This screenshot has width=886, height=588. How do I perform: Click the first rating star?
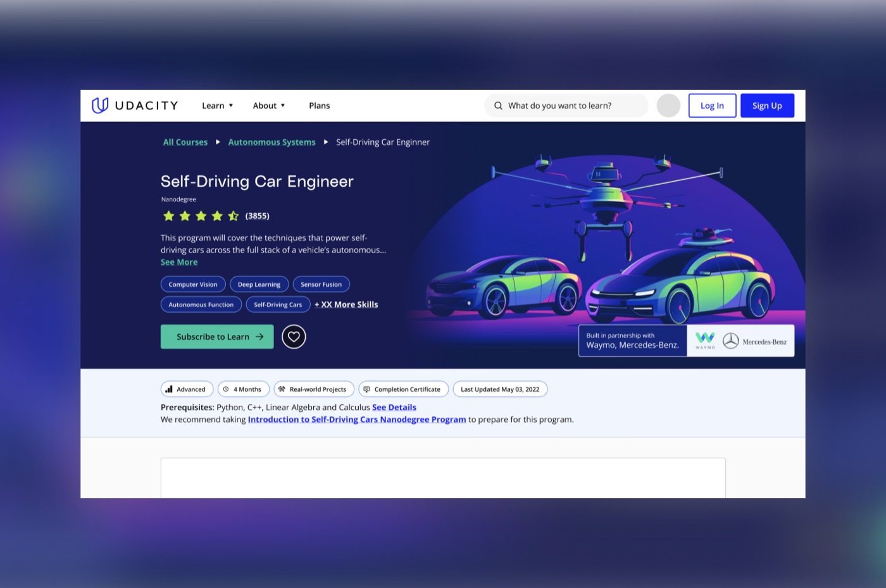click(168, 216)
